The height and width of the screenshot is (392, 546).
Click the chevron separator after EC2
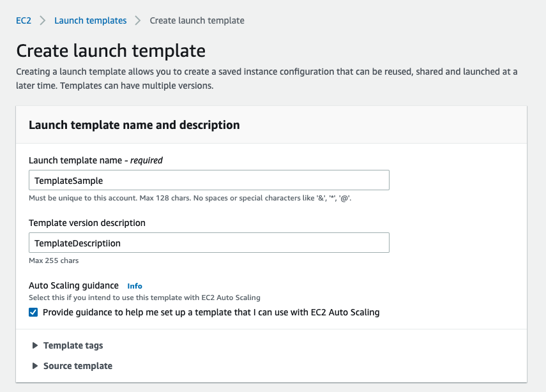pos(43,20)
